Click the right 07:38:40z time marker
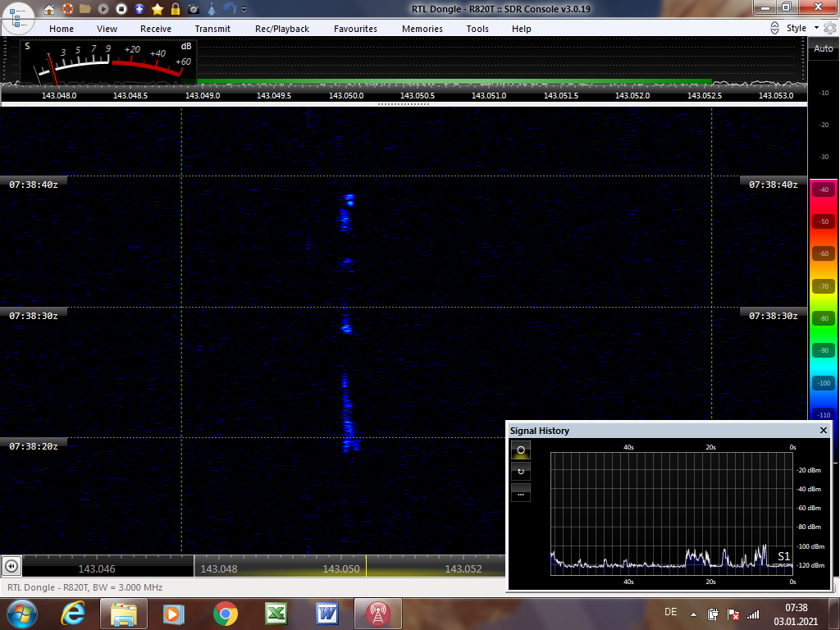840x630 pixels. (x=773, y=185)
